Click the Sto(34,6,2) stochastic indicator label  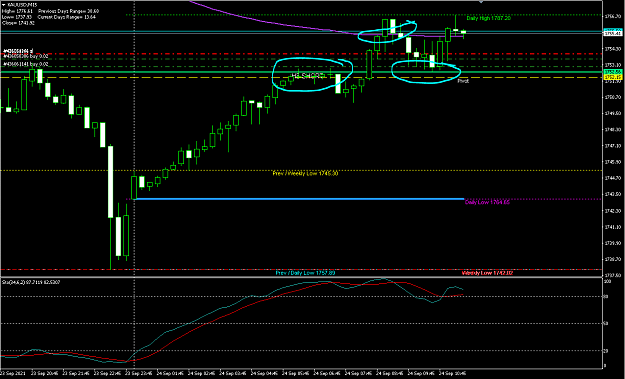tap(31, 283)
